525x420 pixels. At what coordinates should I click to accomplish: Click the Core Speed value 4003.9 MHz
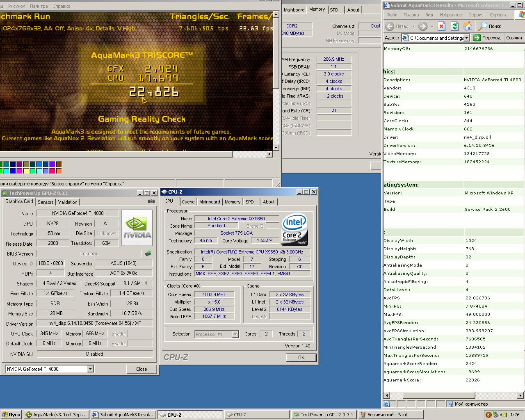coord(214,294)
